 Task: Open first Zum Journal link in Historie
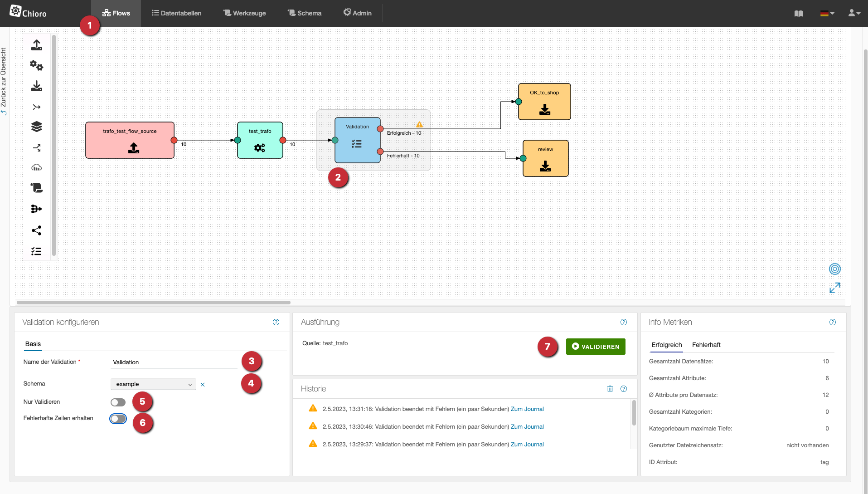point(527,409)
